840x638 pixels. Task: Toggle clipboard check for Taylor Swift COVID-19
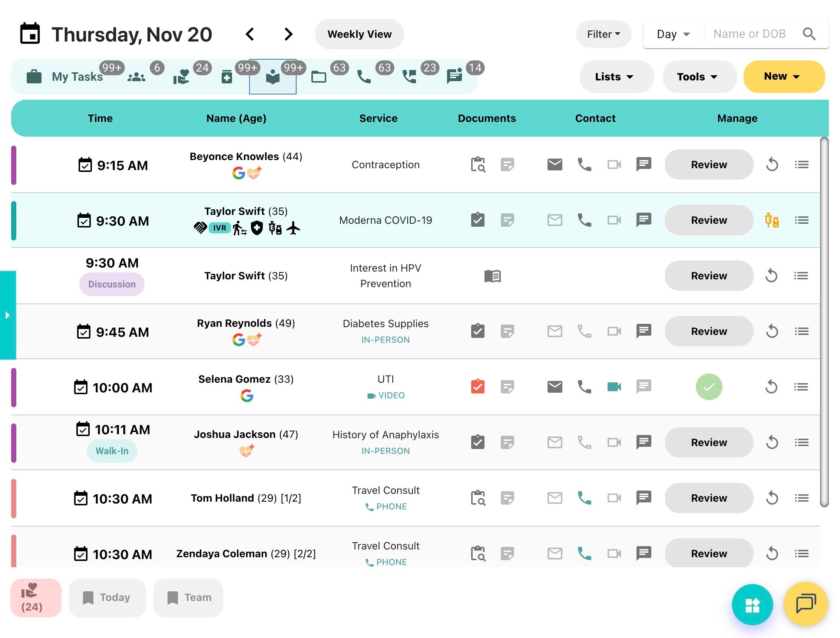477,220
